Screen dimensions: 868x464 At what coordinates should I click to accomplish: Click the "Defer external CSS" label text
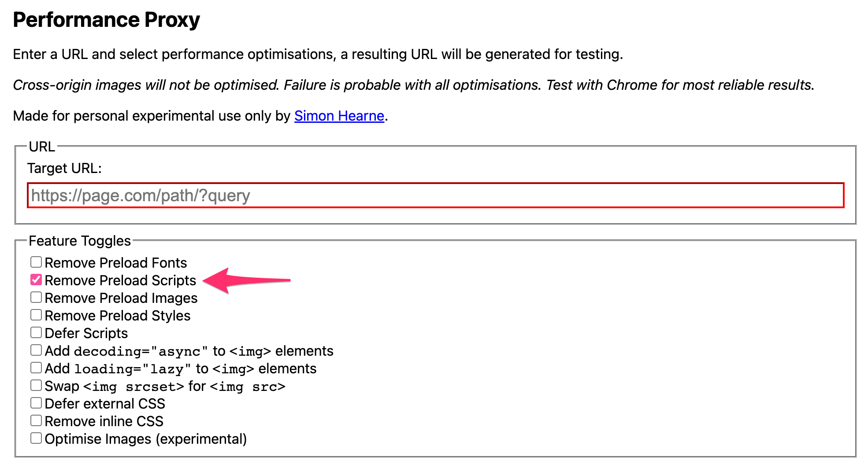pyautogui.click(x=105, y=404)
